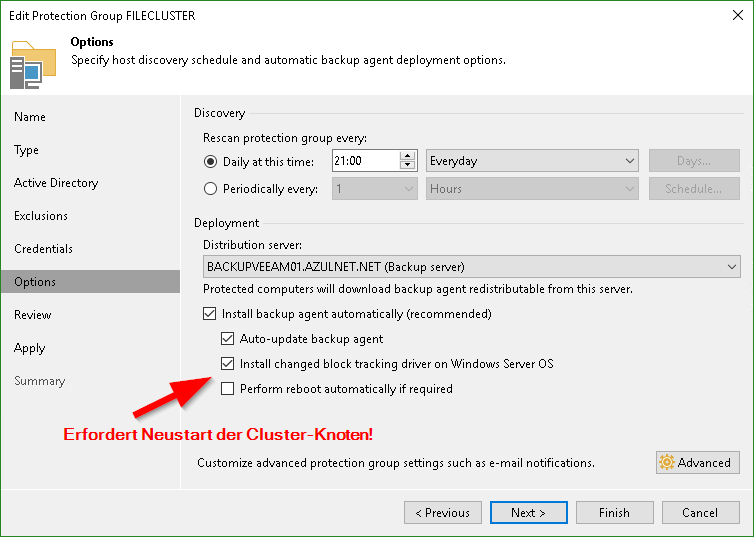Toggle Install backup agent automatically checkbox
Image resolution: width=754 pixels, height=537 pixels.
(209, 314)
